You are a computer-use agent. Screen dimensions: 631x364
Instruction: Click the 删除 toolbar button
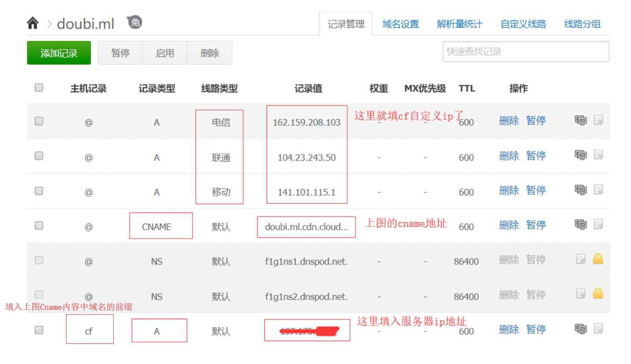[210, 53]
